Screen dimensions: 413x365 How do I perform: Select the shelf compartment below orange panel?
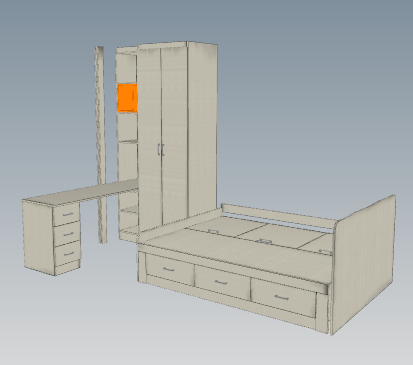128,127
